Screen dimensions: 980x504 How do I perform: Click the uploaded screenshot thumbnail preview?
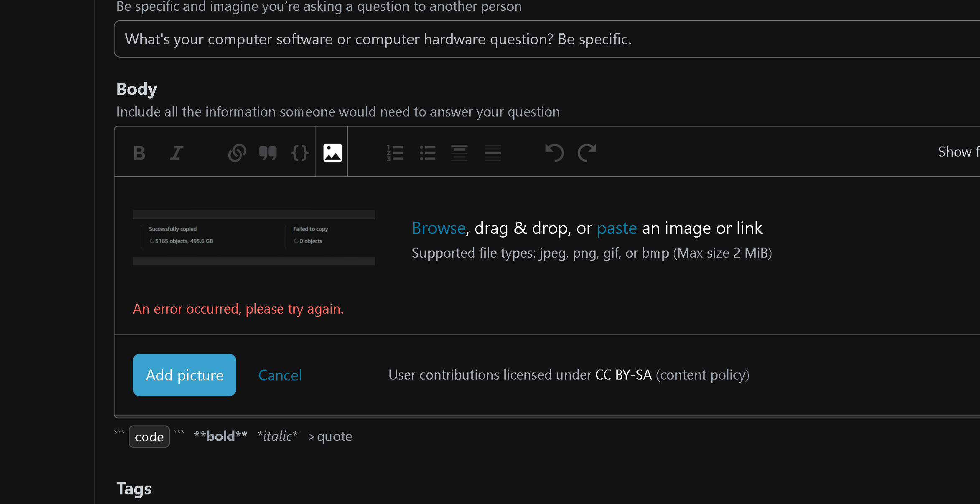[x=254, y=238]
